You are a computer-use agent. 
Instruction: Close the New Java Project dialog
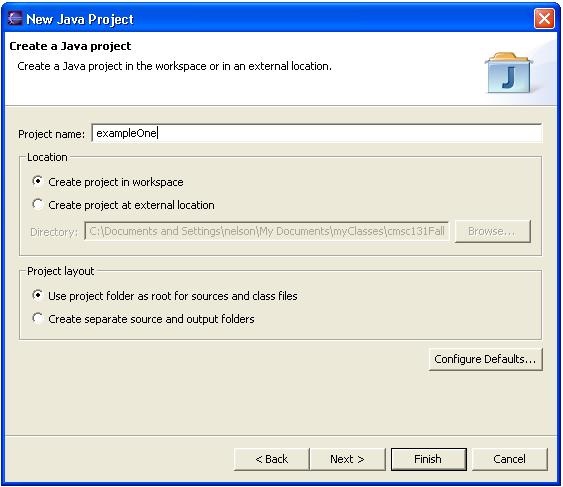click(544, 18)
